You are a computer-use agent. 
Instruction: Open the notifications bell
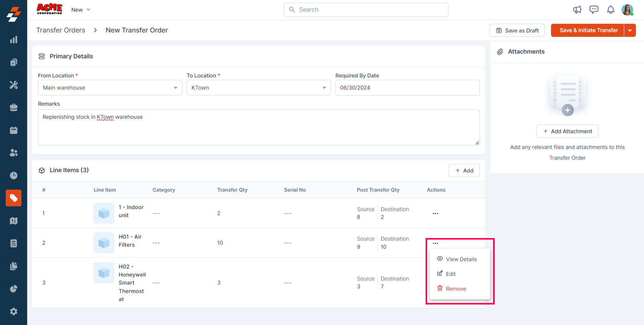[610, 10]
